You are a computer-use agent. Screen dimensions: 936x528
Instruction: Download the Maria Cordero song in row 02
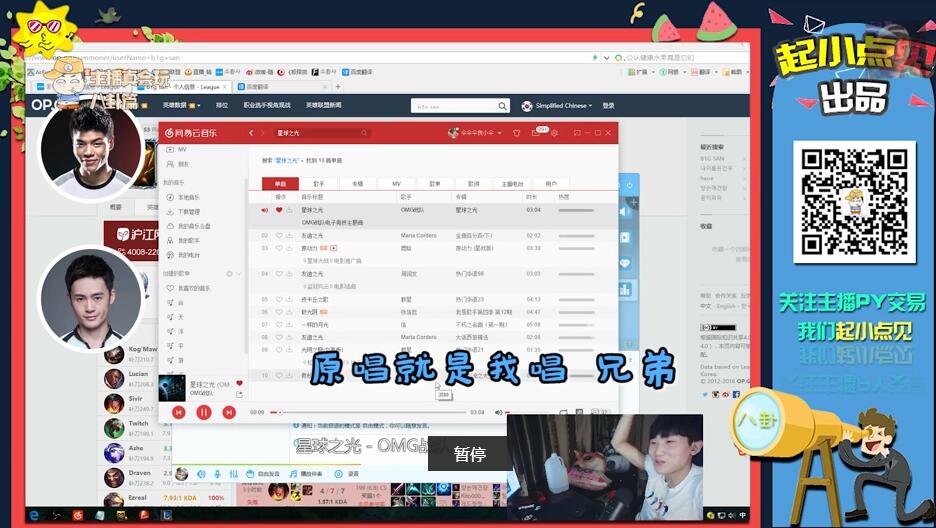290,236
